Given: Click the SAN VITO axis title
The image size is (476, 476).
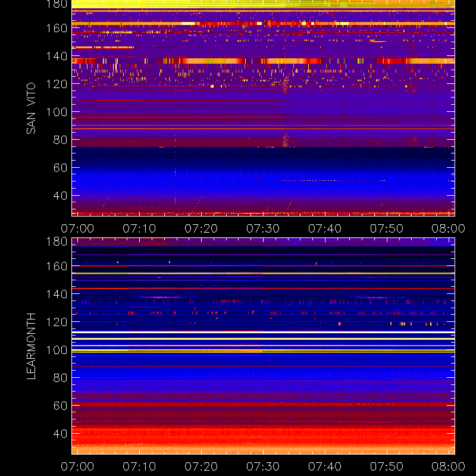Looking at the screenshot, I should 31,108.
